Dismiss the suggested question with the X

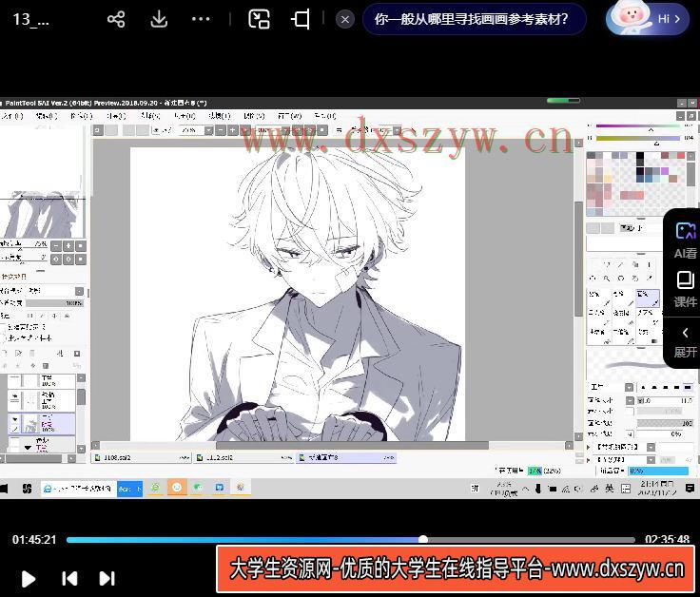pyautogui.click(x=345, y=20)
